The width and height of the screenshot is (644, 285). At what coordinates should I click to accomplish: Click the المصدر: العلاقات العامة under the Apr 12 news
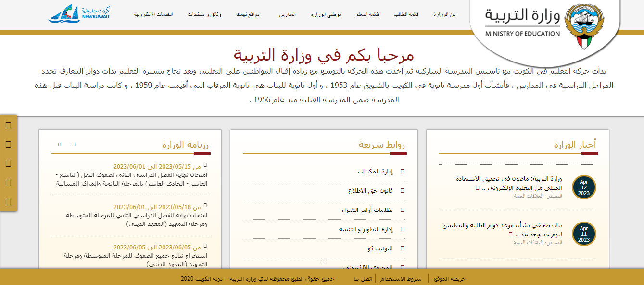[538, 196]
